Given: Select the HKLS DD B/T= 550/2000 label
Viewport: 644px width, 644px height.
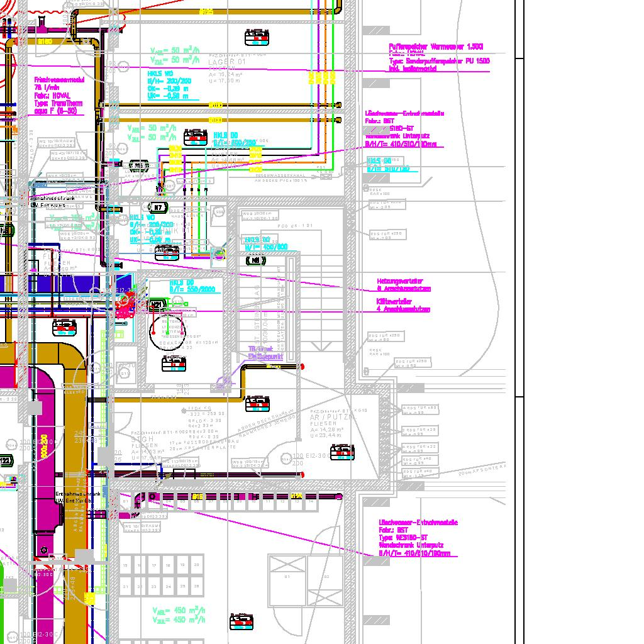Looking at the screenshot, I should coord(192,286).
